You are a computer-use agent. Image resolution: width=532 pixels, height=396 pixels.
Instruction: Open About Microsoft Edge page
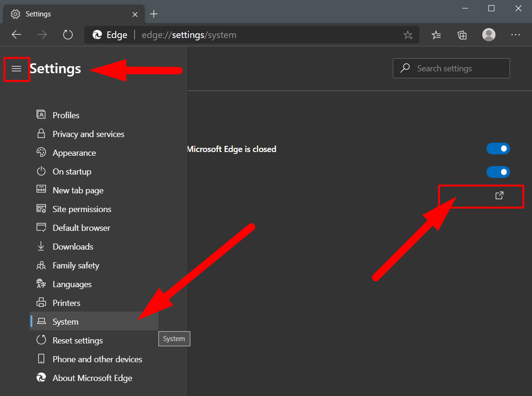click(x=92, y=378)
